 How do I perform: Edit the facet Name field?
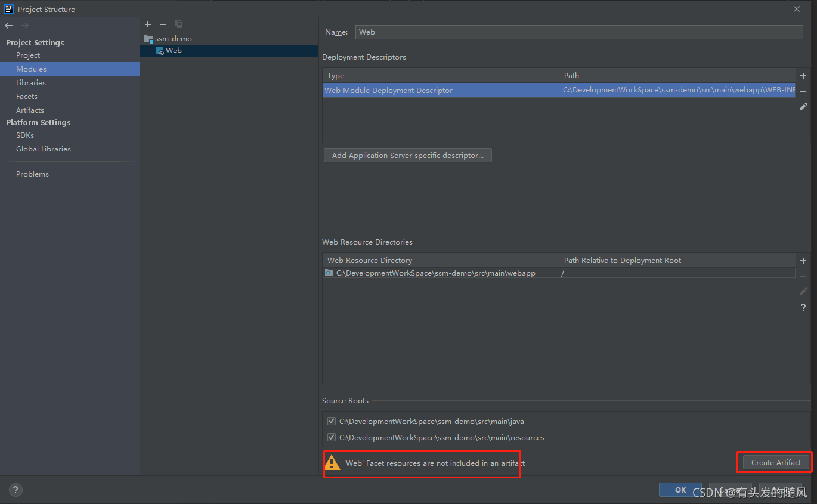tap(579, 32)
